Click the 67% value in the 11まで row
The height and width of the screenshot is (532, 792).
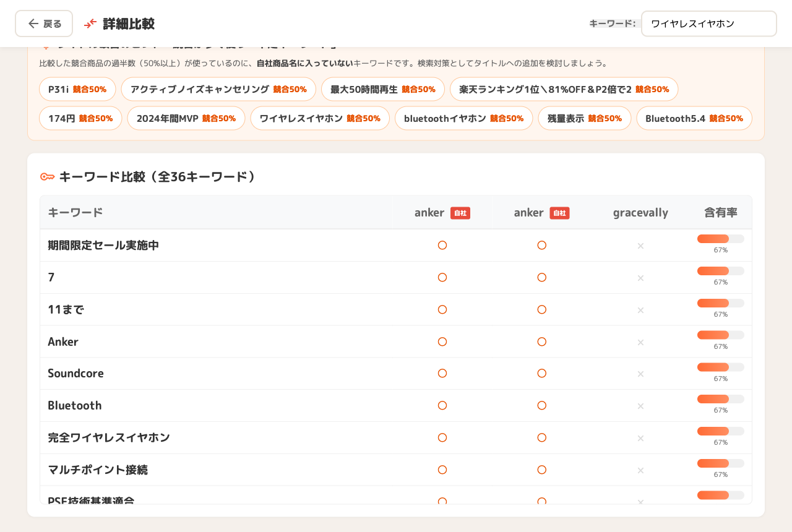tap(721, 314)
